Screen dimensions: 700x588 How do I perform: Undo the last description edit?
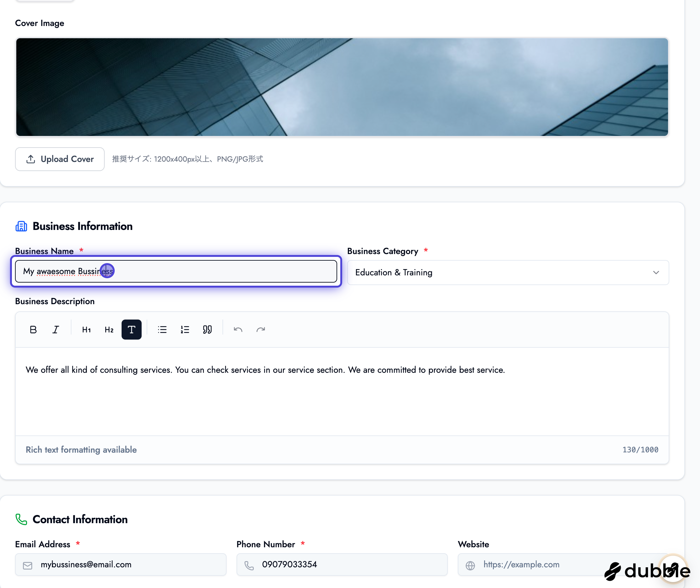[x=238, y=329]
